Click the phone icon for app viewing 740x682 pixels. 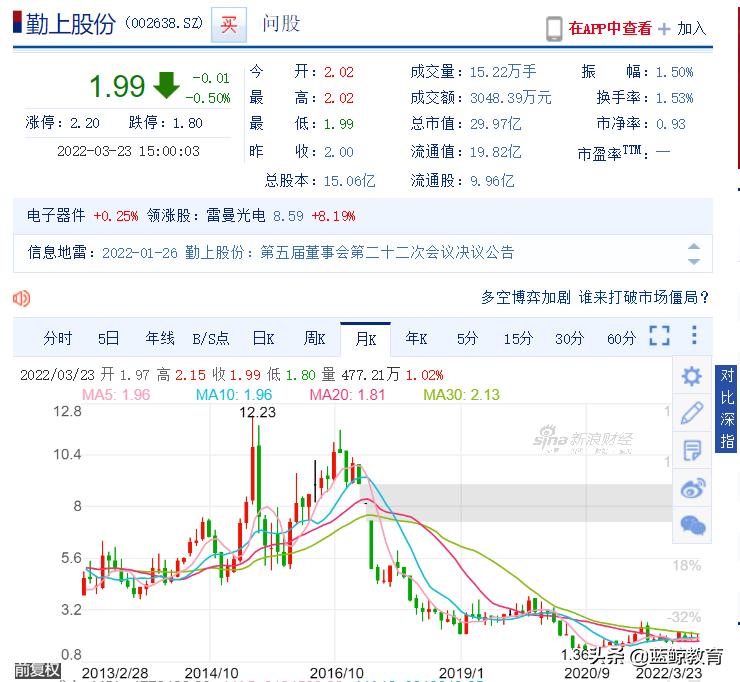tap(554, 29)
